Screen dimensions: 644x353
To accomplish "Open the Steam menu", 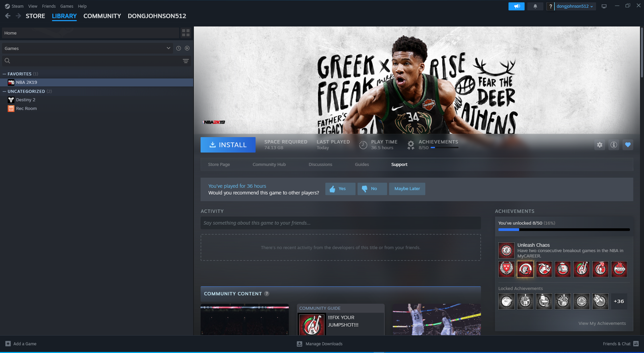I will click(18, 6).
